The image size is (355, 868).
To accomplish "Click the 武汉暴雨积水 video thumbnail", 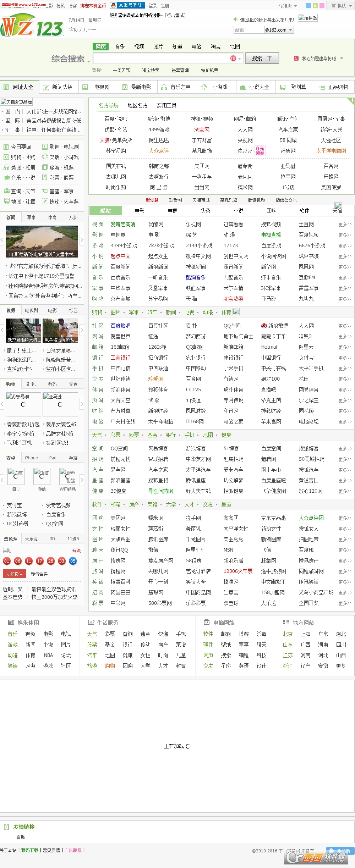I will [x=23, y=331].
